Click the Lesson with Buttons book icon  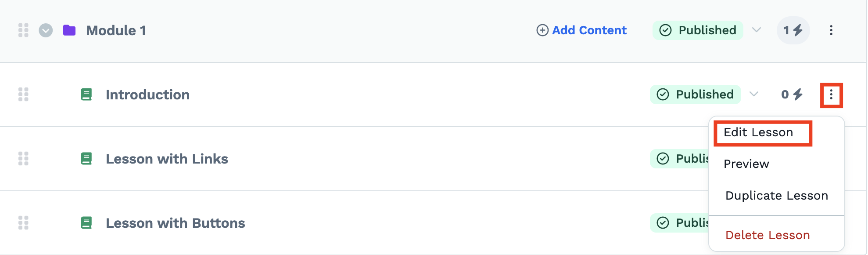pos(86,223)
